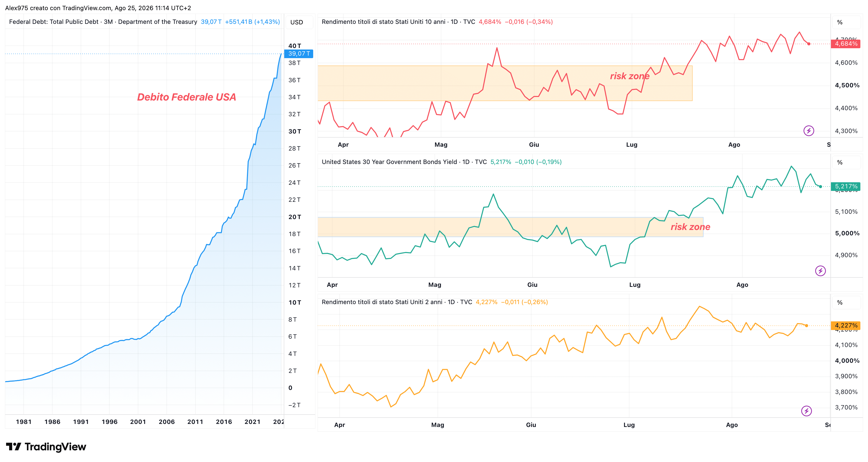This screenshot has width=868, height=462.
Task: Click the 'Giu' label on the 10-year chart time axis
Action: 534,144
